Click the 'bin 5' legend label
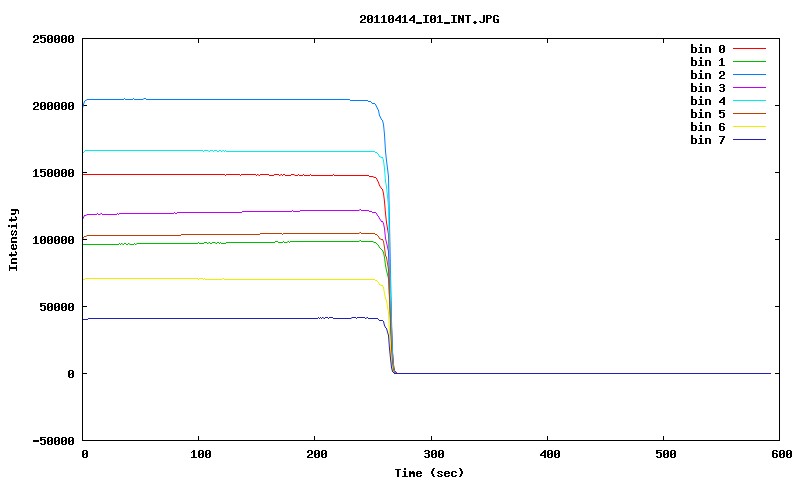The image size is (800, 480). (708, 114)
